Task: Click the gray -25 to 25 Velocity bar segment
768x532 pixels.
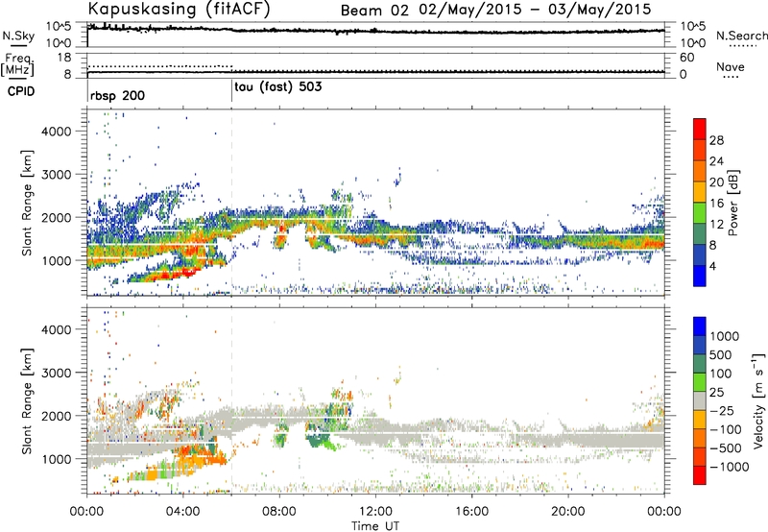Action: tap(700, 400)
